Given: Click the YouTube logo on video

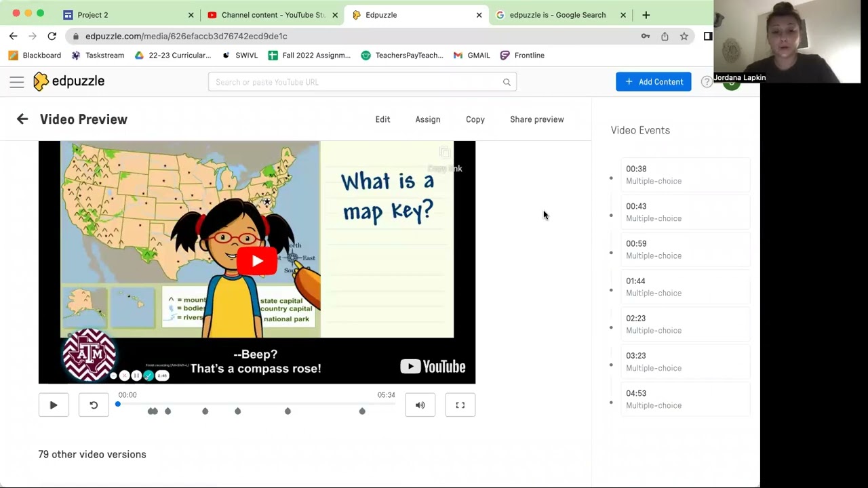Looking at the screenshot, I should (433, 367).
